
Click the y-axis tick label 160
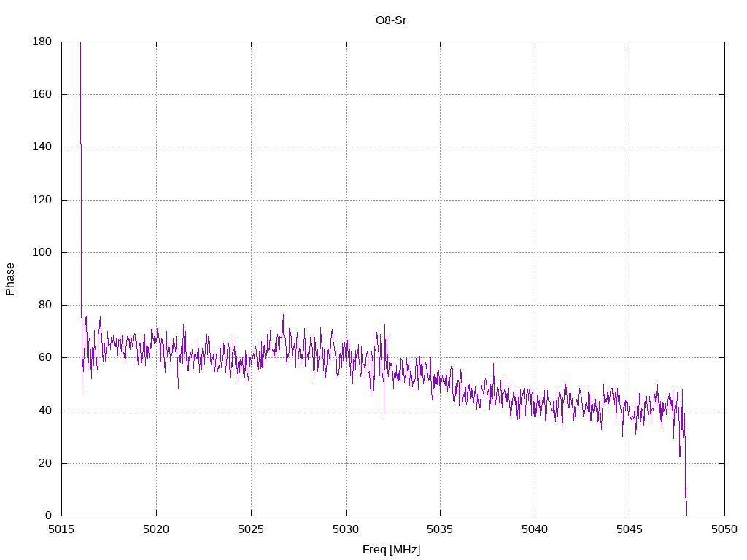pos(42,94)
